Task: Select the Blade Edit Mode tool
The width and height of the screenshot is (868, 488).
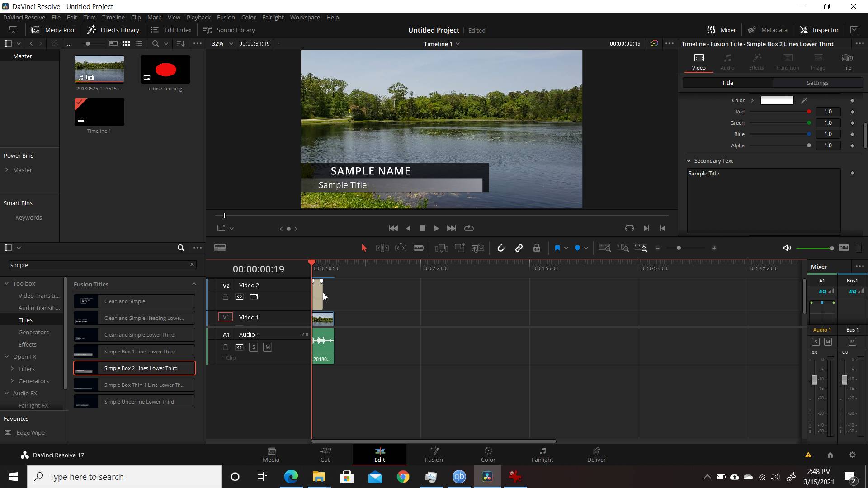Action: click(x=419, y=248)
